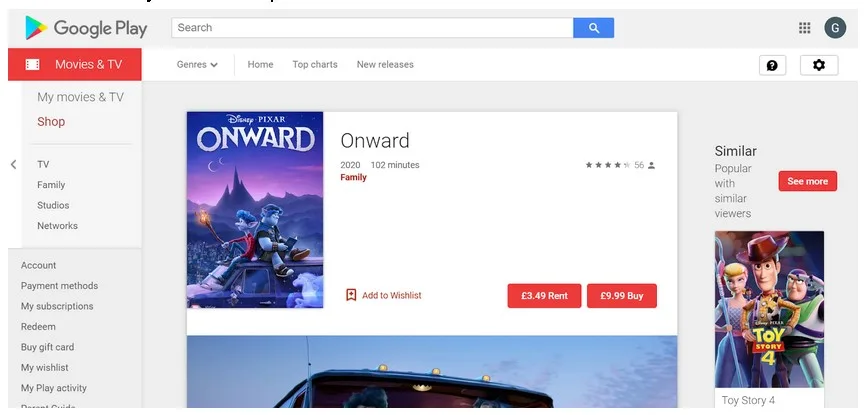Buy Onward for £9.99

(x=622, y=296)
